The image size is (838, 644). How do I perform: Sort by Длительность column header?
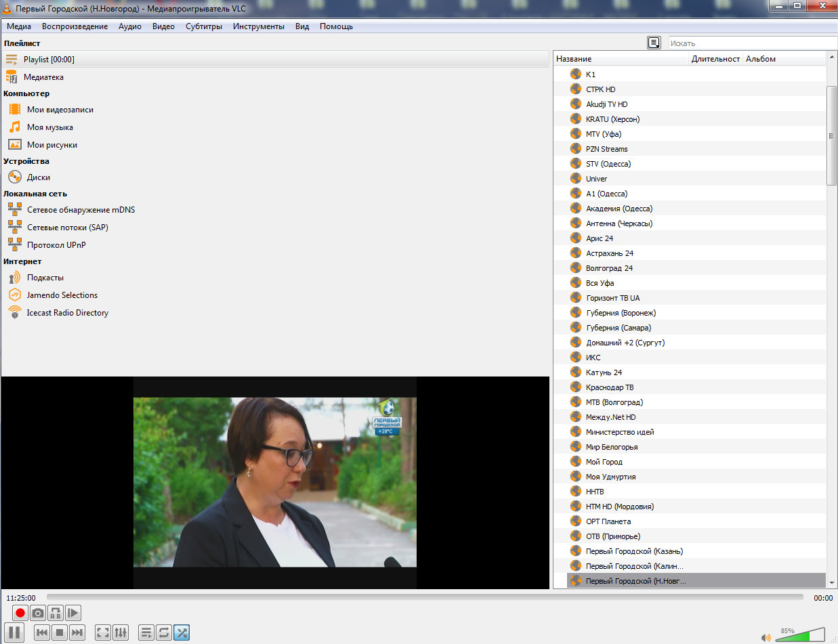coord(716,59)
